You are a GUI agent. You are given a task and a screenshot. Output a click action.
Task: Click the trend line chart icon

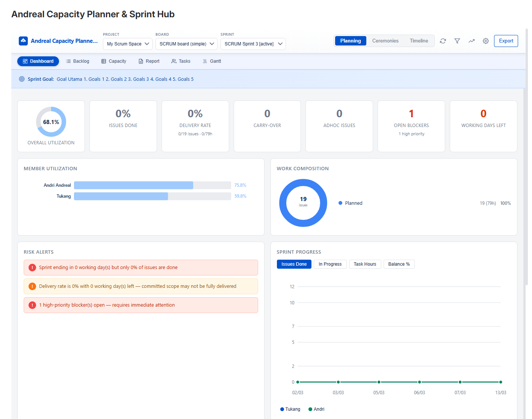point(472,41)
